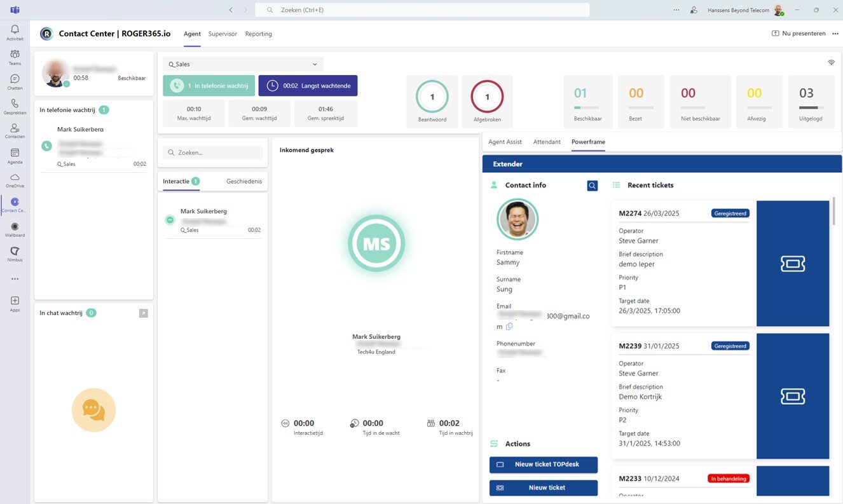Click the Gem. spreektijd 01:46 tile

coord(326,113)
